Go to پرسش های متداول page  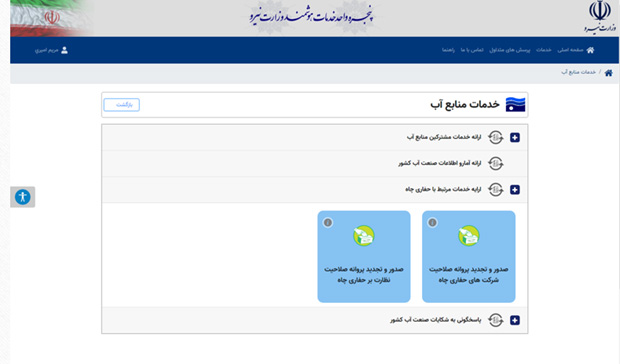[x=510, y=50]
